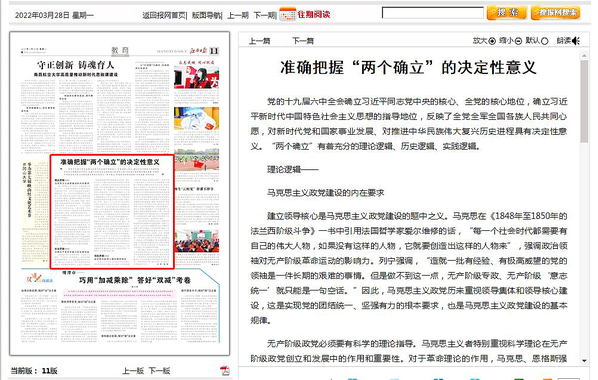
Task: Focus the search input field
Action: click(x=433, y=13)
